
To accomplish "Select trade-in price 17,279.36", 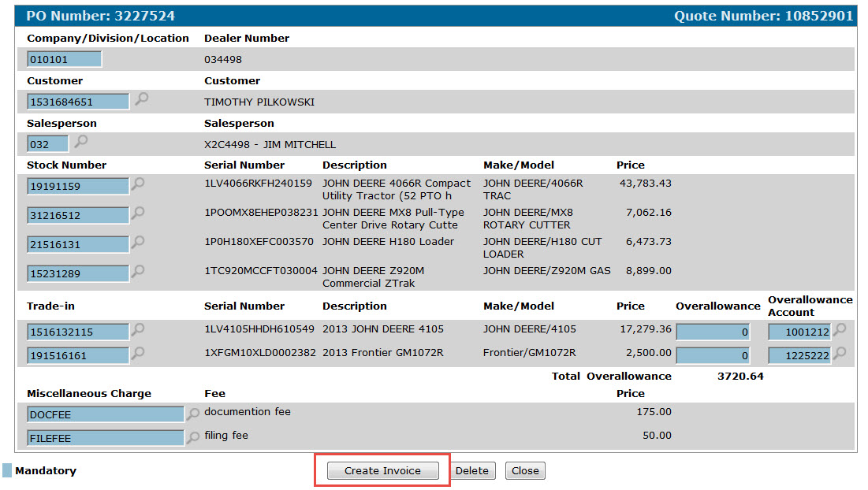I will [x=646, y=329].
